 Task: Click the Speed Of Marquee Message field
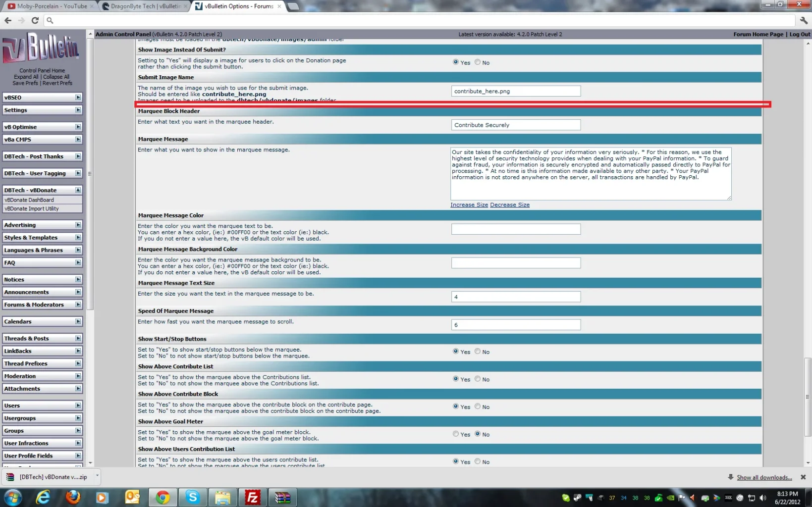(x=516, y=325)
